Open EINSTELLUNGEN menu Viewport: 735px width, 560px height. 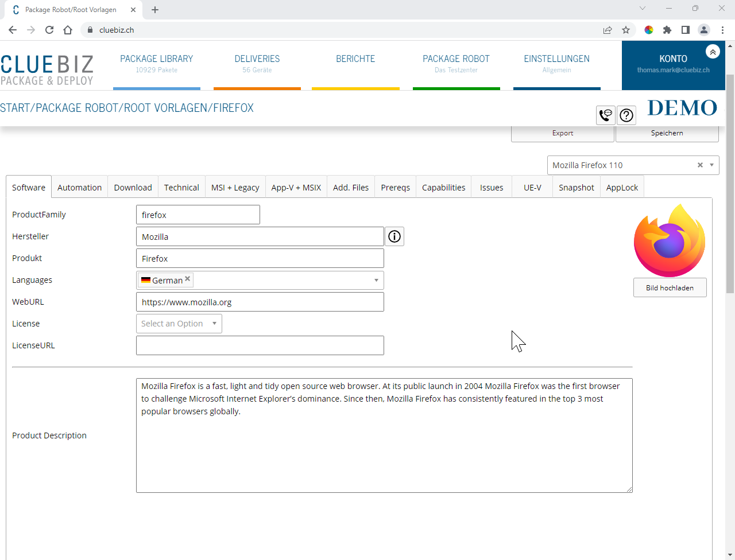click(557, 64)
